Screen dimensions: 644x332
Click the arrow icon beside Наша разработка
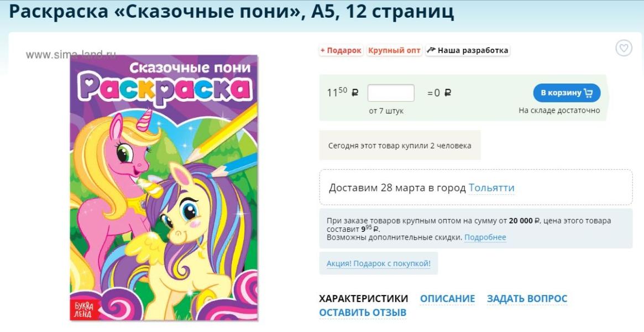click(x=431, y=50)
